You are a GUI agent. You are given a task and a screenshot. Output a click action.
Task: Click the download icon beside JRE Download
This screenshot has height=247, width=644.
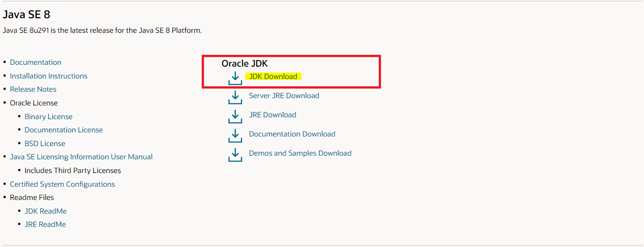(235, 116)
